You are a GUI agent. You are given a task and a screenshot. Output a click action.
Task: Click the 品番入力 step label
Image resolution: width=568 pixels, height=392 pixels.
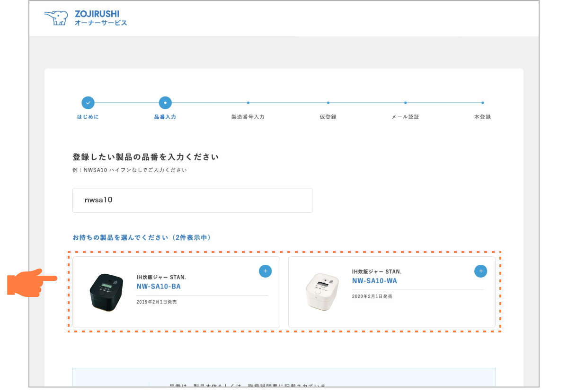(x=165, y=117)
